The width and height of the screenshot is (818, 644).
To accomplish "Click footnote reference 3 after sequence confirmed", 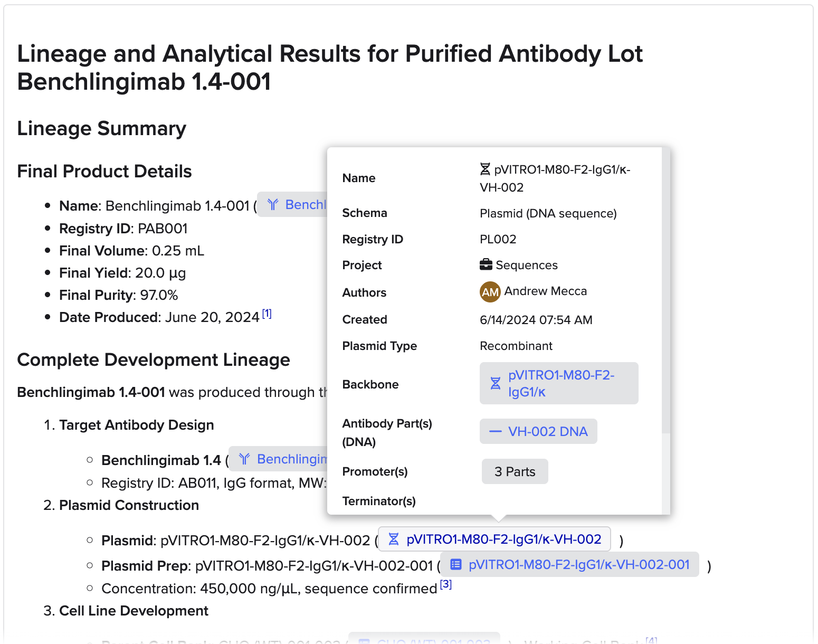I will coord(446,584).
